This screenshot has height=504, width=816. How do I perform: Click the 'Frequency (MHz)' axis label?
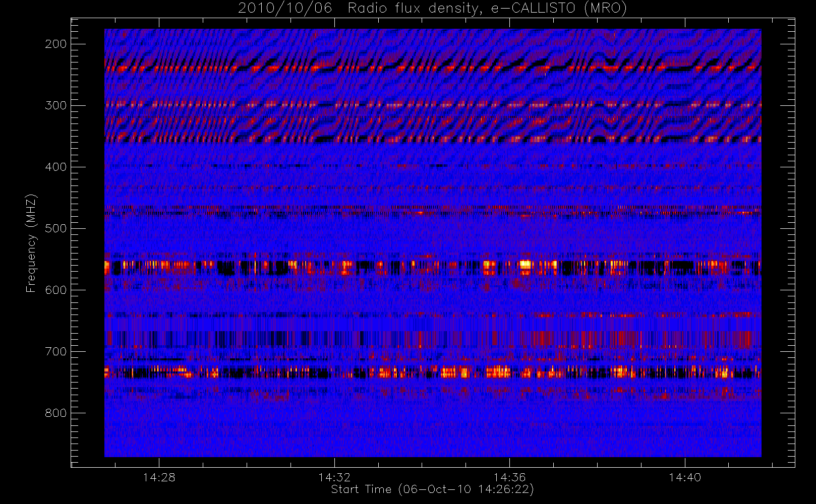pyautogui.click(x=31, y=243)
